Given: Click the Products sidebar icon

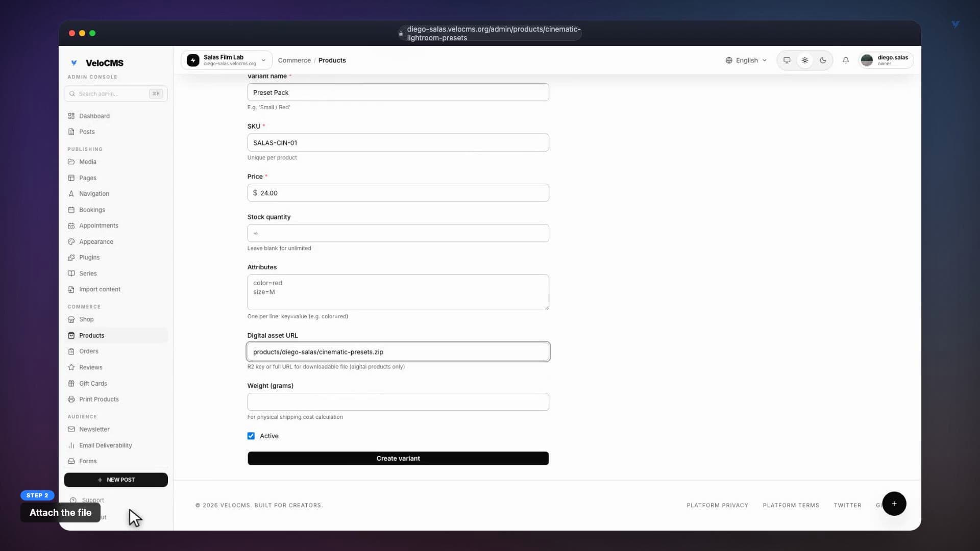Looking at the screenshot, I should pyautogui.click(x=71, y=336).
